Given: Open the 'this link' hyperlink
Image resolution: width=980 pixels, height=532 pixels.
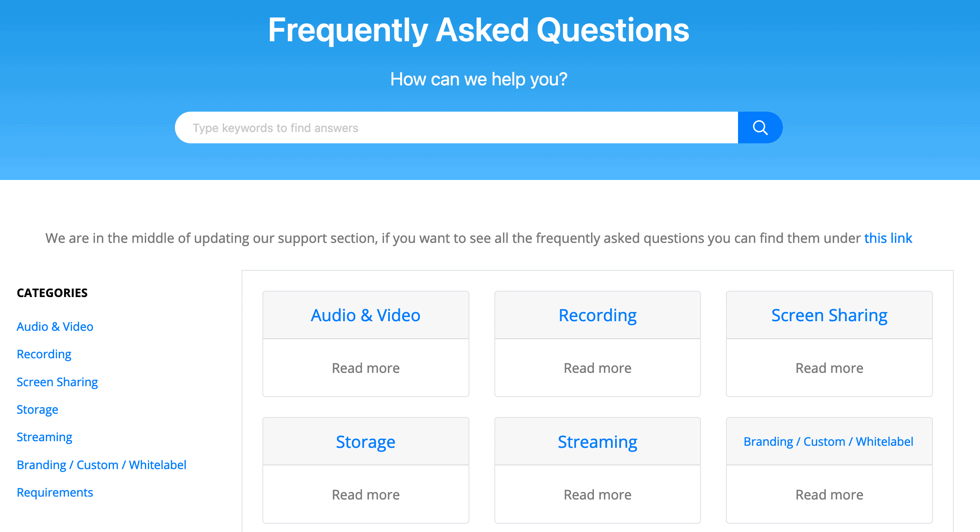Looking at the screenshot, I should pos(888,238).
